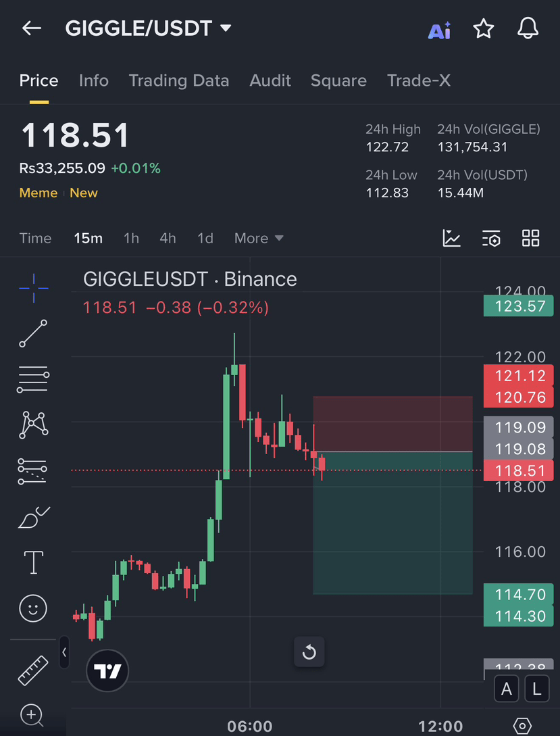Click the GIGGLEUSDT · Binance chart title
Viewport: 560px width, 736px height.
(190, 279)
